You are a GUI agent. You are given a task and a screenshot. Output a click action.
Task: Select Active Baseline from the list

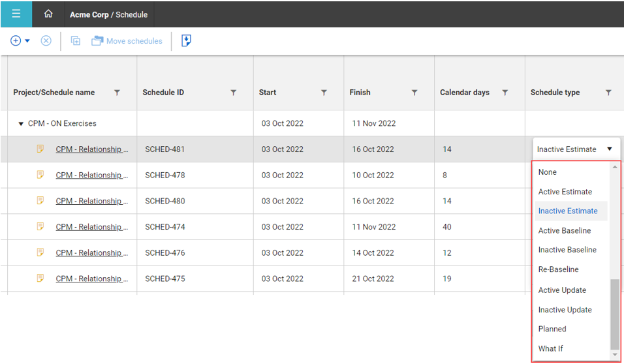click(565, 230)
